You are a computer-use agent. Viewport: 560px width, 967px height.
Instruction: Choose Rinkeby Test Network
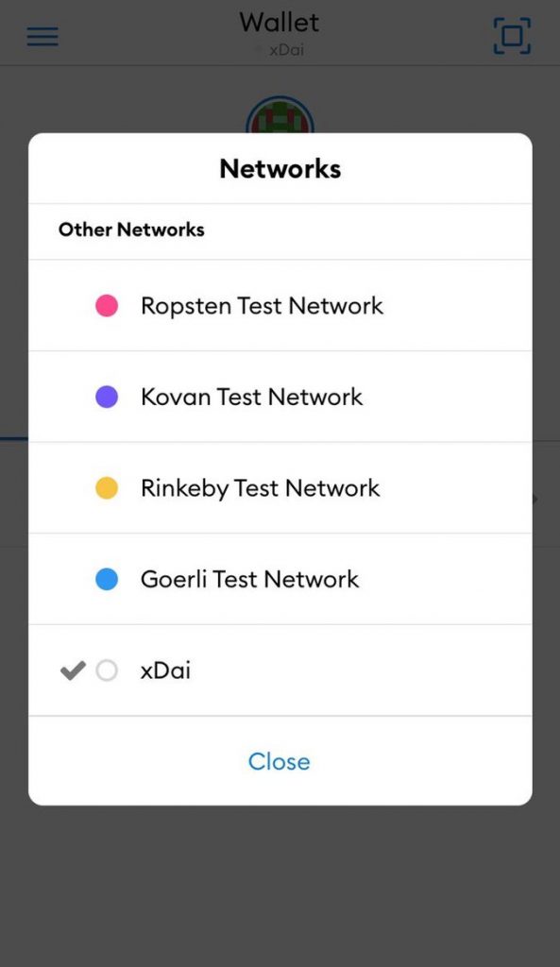(280, 488)
